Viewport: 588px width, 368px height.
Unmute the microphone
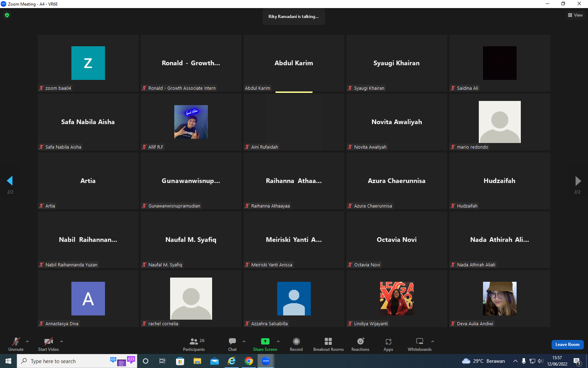tap(16, 345)
